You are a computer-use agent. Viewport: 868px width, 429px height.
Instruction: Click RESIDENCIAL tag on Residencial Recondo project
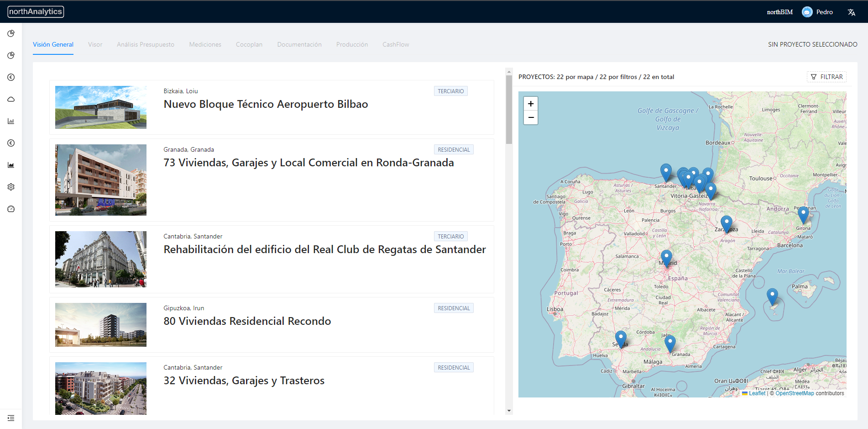click(x=454, y=308)
